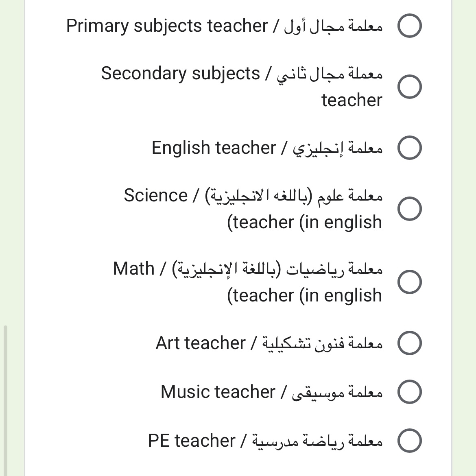Click the 'Primary subjects teacher' label text

coord(167,26)
